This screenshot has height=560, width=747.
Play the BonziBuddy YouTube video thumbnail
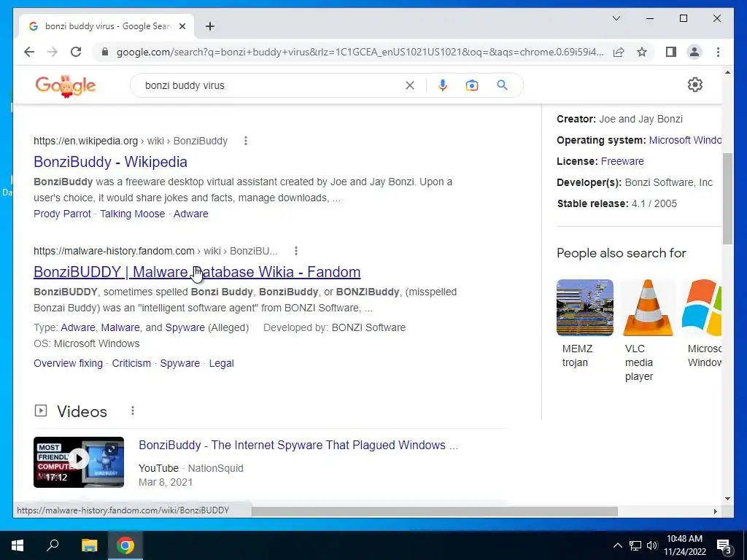[x=79, y=462]
